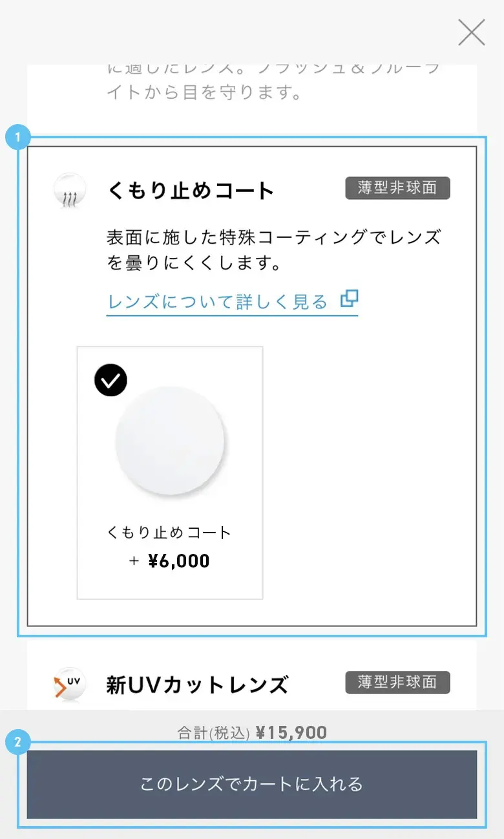Click the bold くもり止めコート section heading

tap(191, 191)
